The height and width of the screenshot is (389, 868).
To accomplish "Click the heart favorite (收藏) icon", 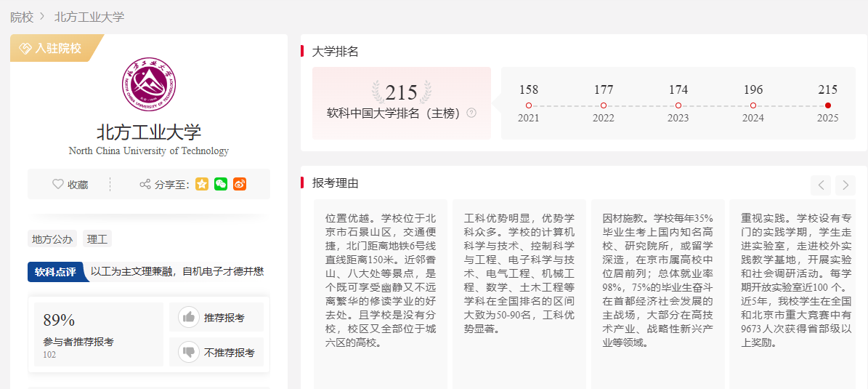I will coord(57,184).
